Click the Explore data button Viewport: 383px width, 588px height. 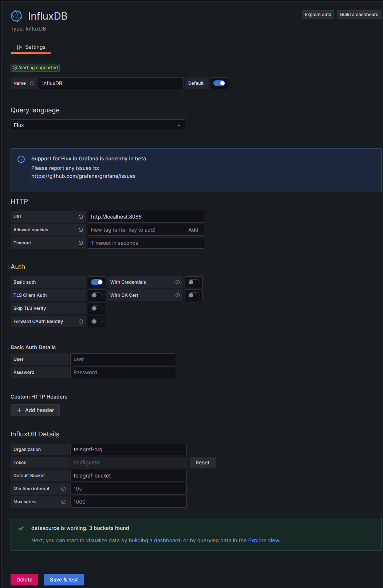318,15
